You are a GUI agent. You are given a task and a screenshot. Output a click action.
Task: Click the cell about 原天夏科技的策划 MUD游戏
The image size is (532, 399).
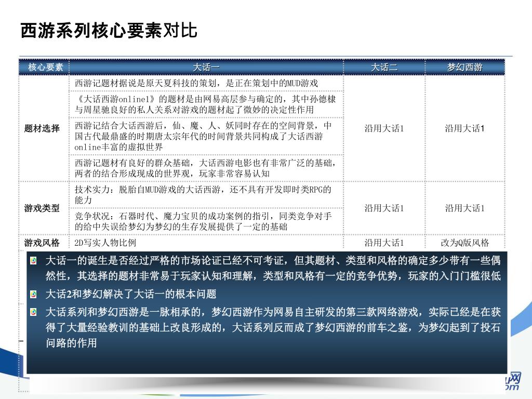coord(206,83)
